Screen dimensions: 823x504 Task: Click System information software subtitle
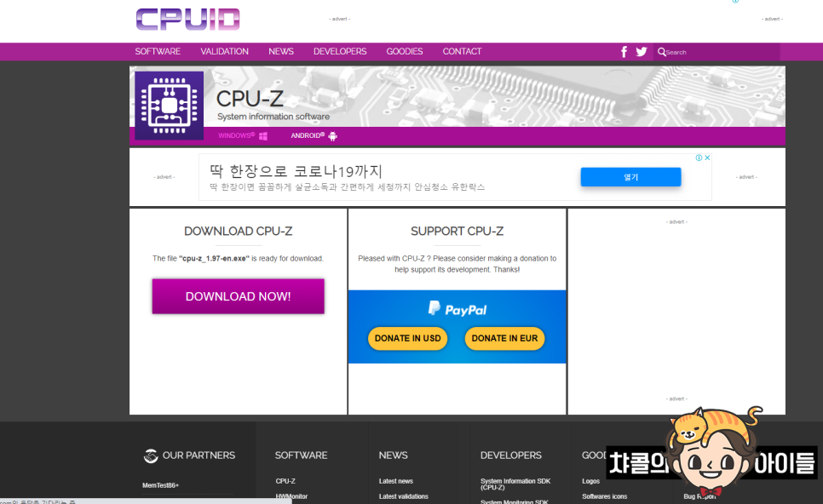[x=273, y=117]
